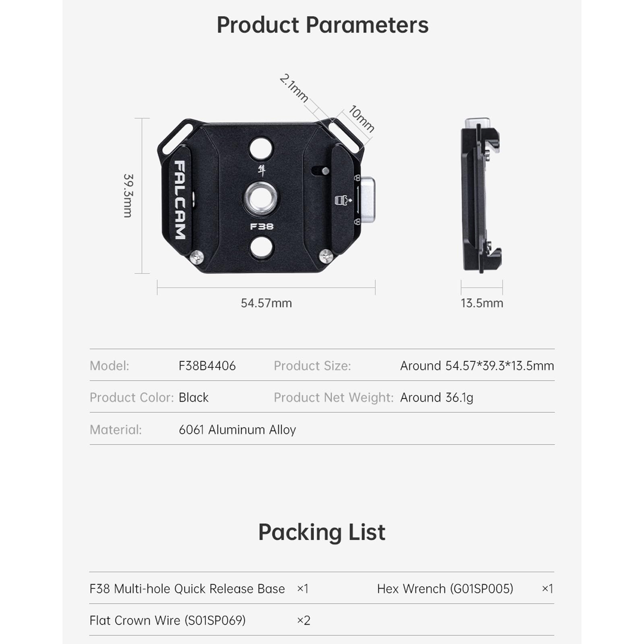This screenshot has height=644, width=644.
Task: Click the small locking pin slot
Action: [x=320, y=171]
